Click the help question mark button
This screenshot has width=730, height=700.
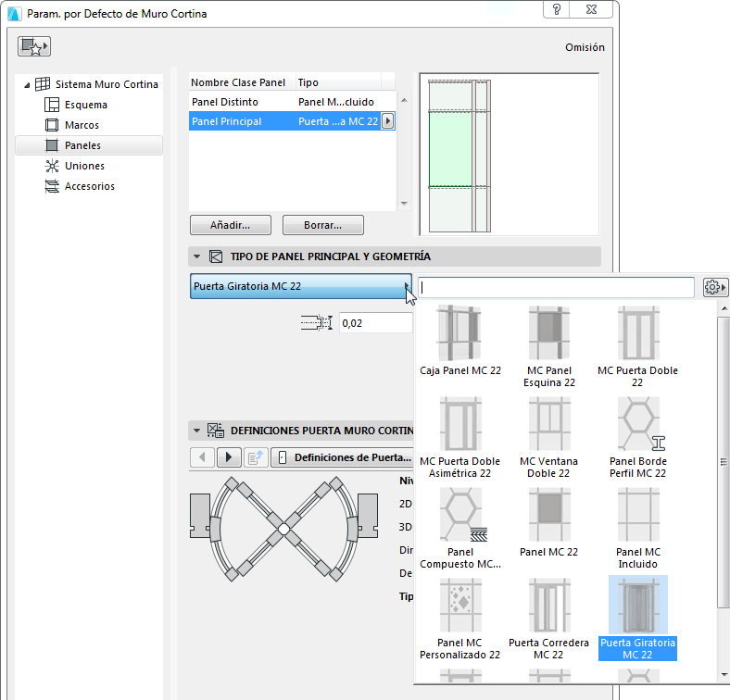pyautogui.click(x=557, y=9)
